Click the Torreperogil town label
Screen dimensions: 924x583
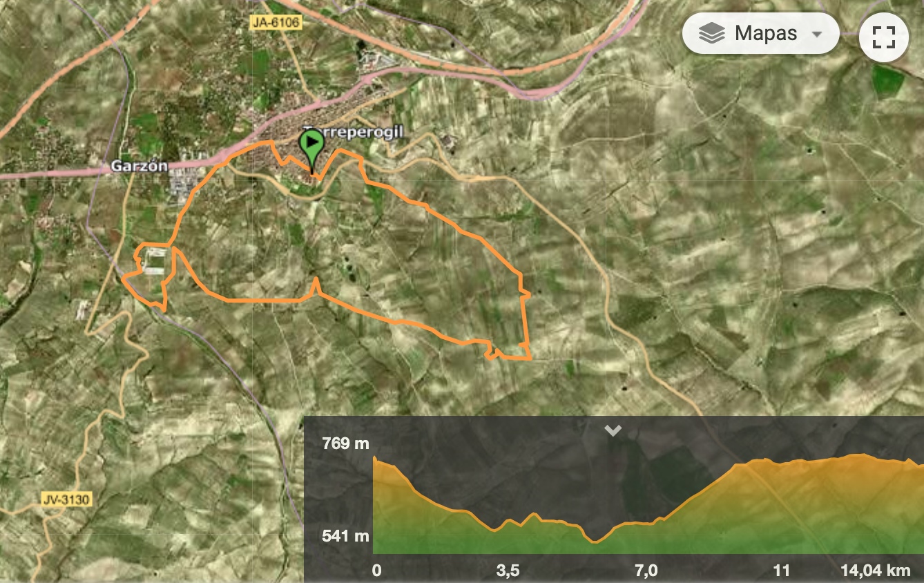354,131
